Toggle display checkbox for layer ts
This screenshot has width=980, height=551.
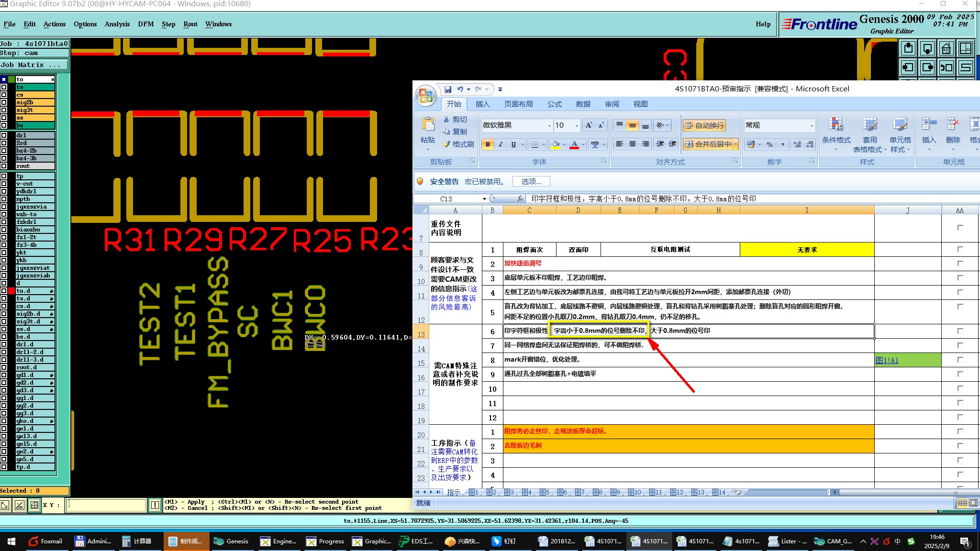(x=4, y=87)
